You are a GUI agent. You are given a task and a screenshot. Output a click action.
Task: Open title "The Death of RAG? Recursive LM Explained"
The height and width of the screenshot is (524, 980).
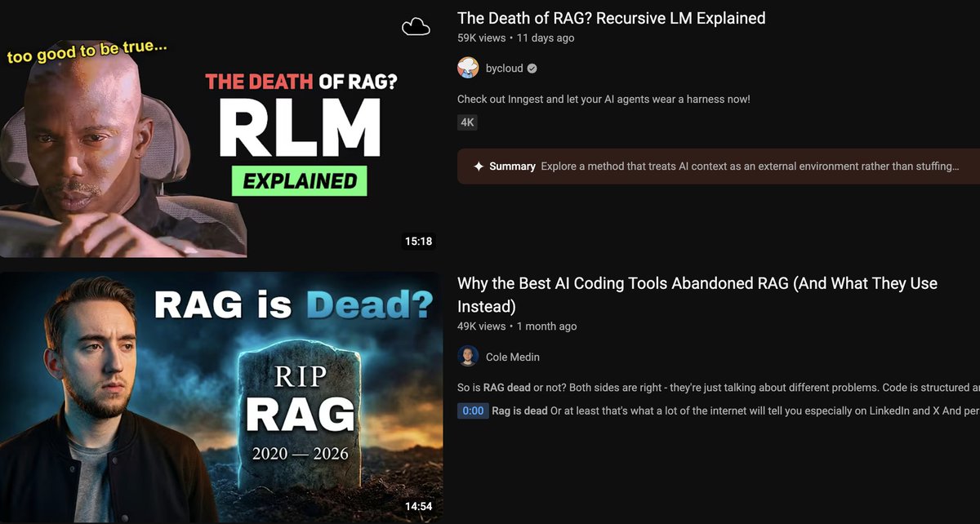(611, 18)
